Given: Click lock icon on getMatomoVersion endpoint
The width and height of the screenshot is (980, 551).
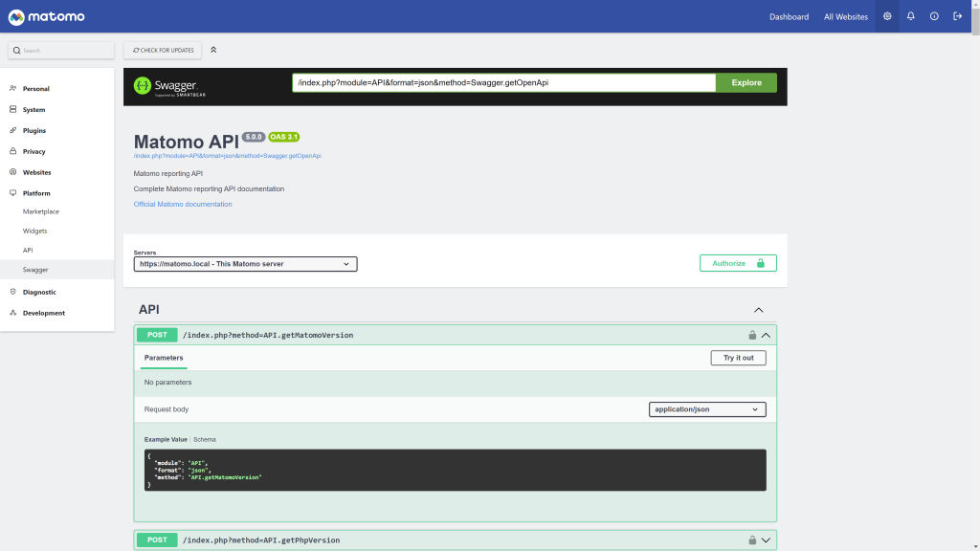Looking at the screenshot, I should (x=753, y=335).
